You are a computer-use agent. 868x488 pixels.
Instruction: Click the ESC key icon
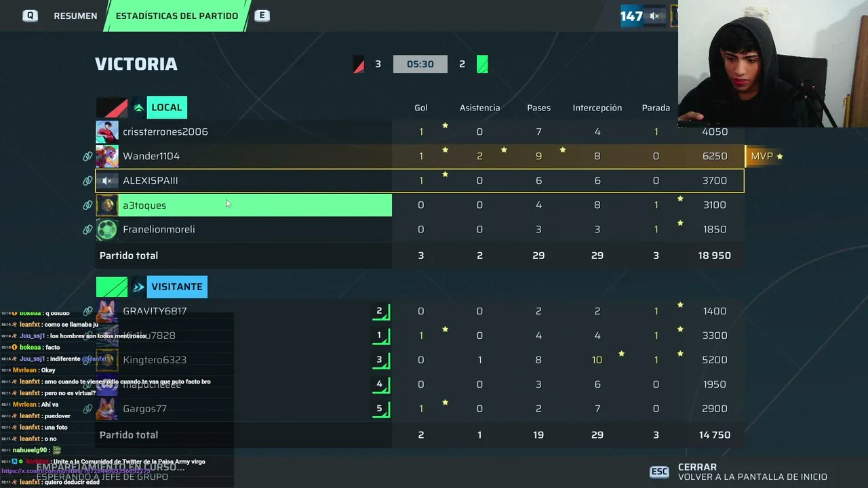coord(659,472)
